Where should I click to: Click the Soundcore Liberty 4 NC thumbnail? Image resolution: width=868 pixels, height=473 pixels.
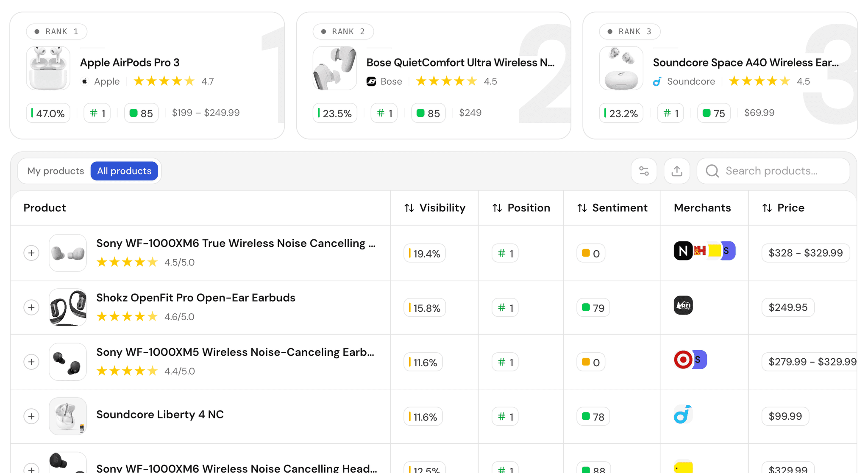68,416
